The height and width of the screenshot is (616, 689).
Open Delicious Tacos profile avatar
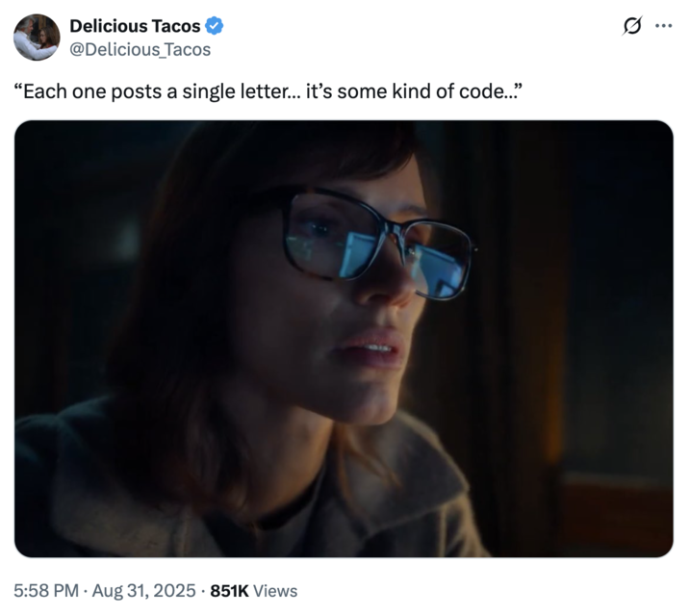(x=37, y=38)
